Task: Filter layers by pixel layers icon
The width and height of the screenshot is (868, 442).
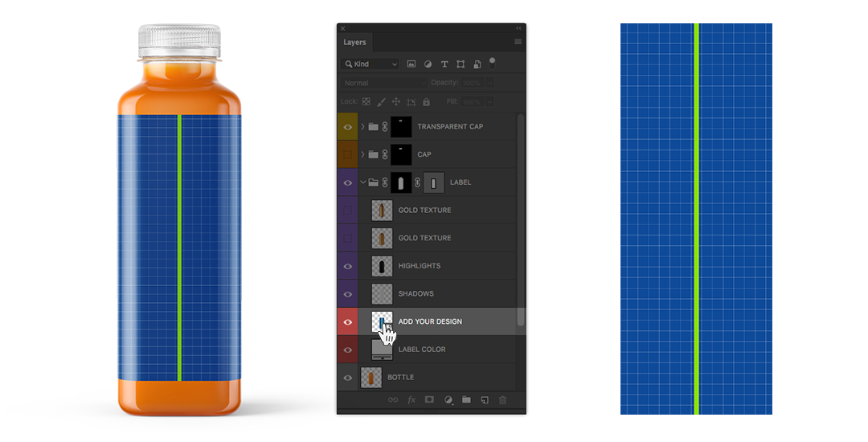Action: pos(411,64)
